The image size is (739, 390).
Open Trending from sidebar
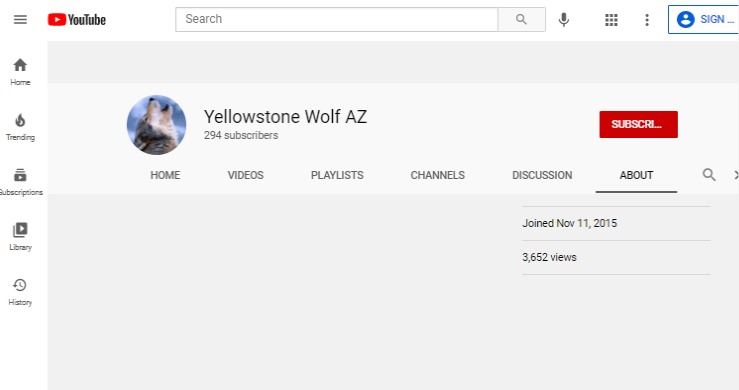click(20, 127)
